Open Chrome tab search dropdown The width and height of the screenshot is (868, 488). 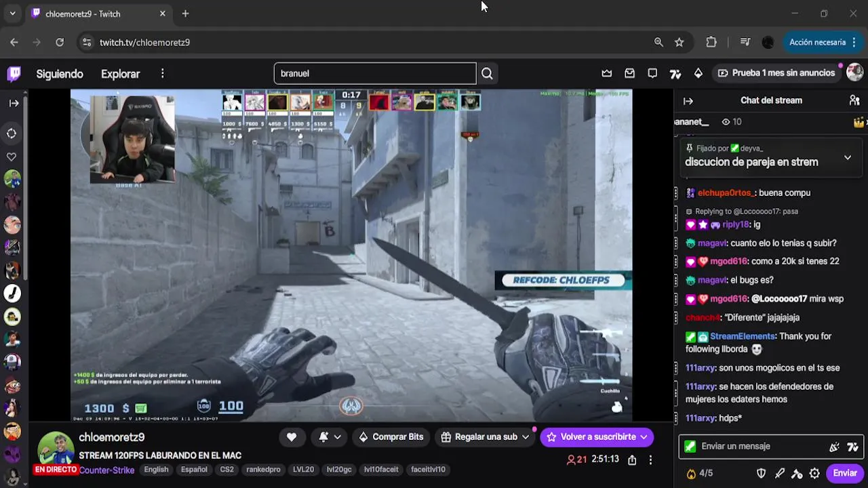[12, 14]
